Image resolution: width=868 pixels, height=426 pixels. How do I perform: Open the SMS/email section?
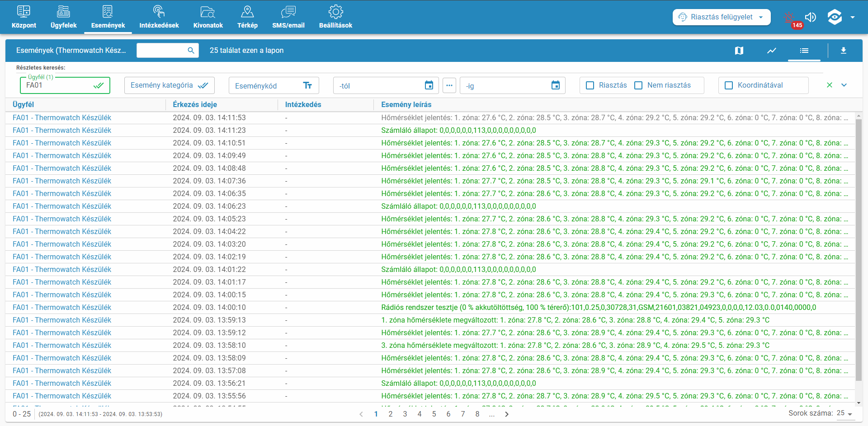pyautogui.click(x=288, y=17)
